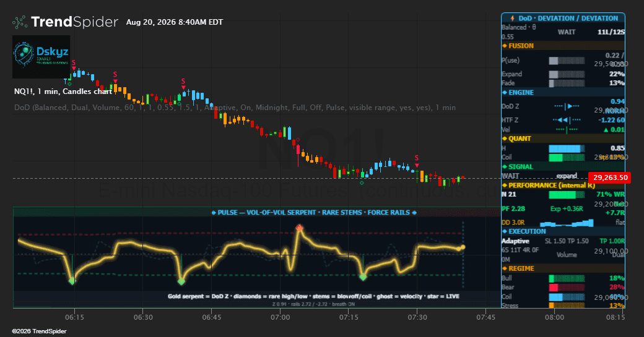Click the orange Stress regime bar
The width and height of the screenshot is (644, 337).
point(567,305)
